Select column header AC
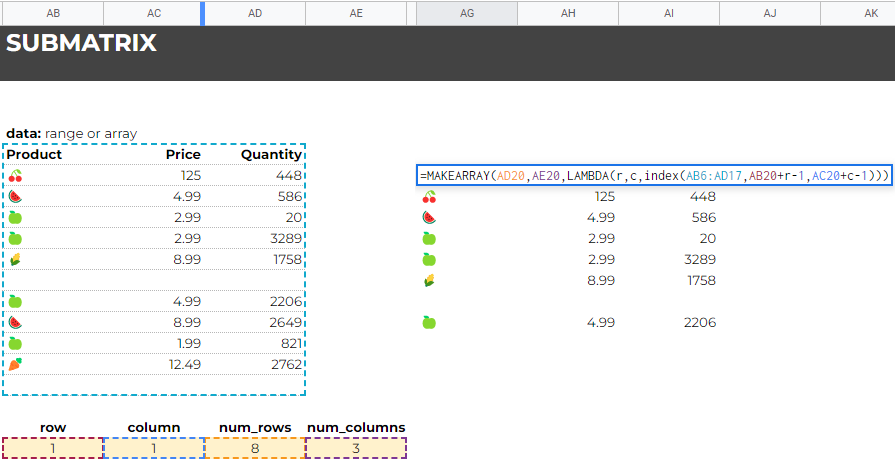The height and width of the screenshot is (467, 895). (x=154, y=13)
